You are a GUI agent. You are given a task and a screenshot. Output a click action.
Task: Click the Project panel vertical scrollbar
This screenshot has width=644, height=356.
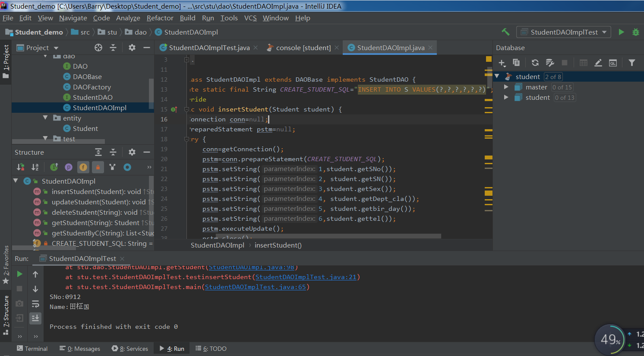151,93
